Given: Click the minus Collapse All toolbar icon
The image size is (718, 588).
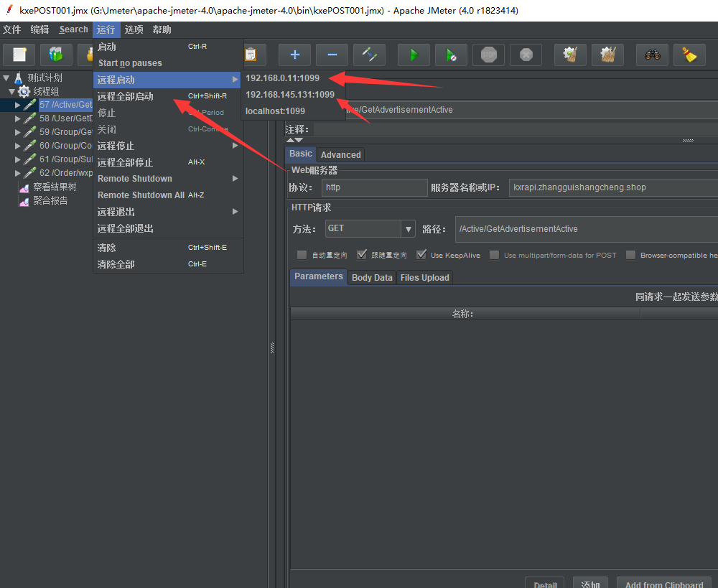Looking at the screenshot, I should coord(332,55).
